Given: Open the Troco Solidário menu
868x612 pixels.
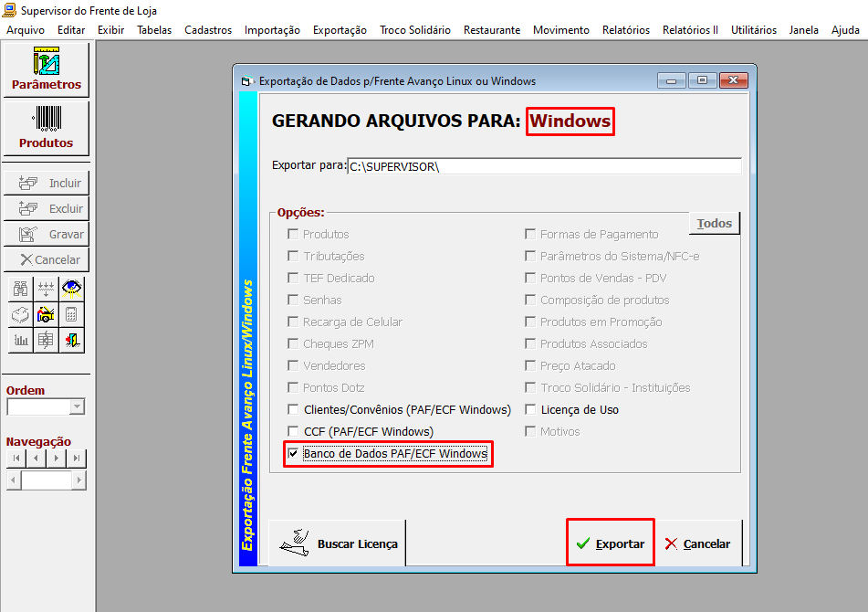Looking at the screenshot, I should (x=415, y=30).
